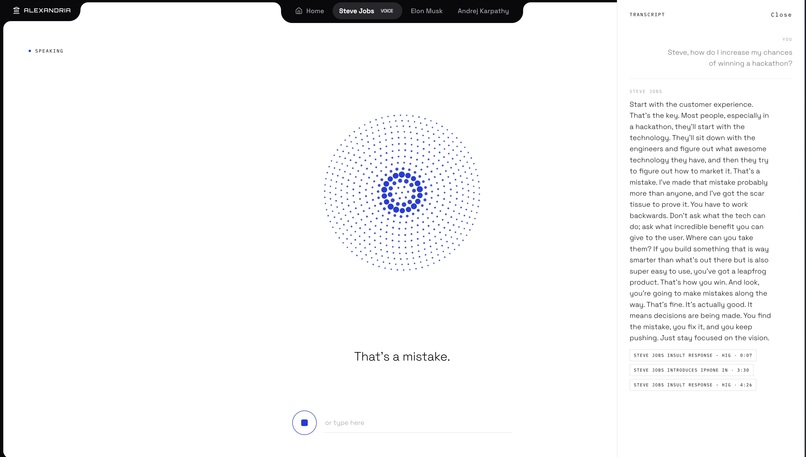
Task: Stop speaking with the blue square button
Action: [x=304, y=423]
